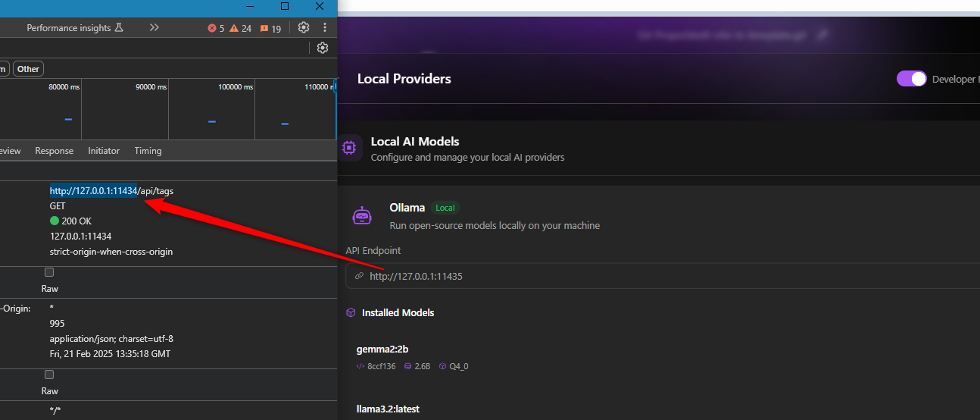Click the Ollama robot icon
This screenshot has height=420, width=980.
[362, 216]
